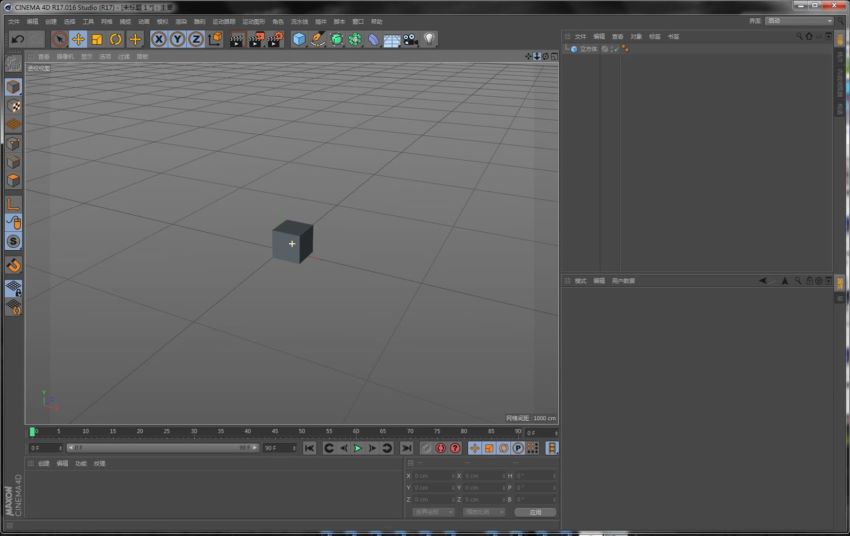The width and height of the screenshot is (850, 536).
Task: Click the Undo arrow in top toolbar
Action: 18,39
